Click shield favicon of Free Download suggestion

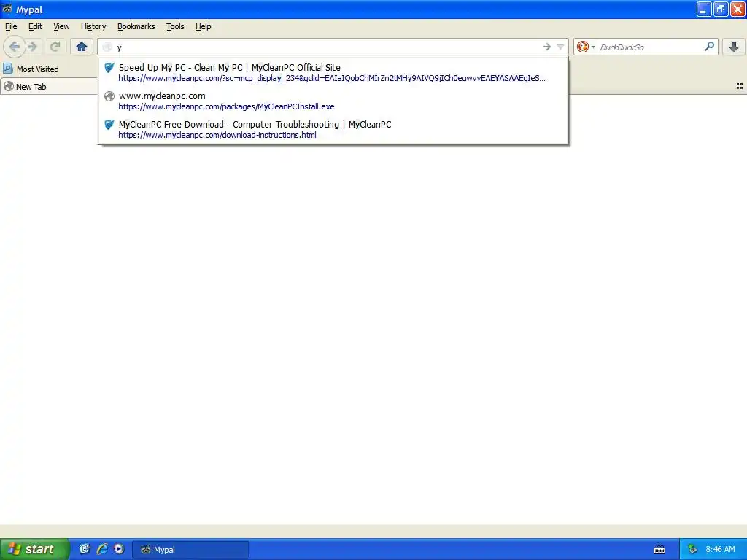coord(109,125)
